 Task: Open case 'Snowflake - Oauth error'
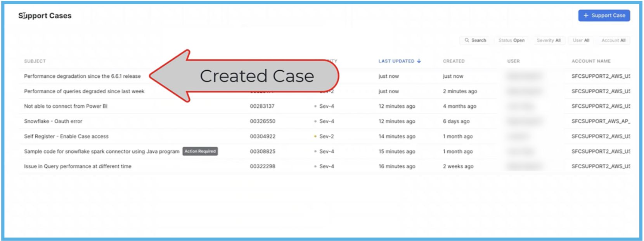point(53,121)
